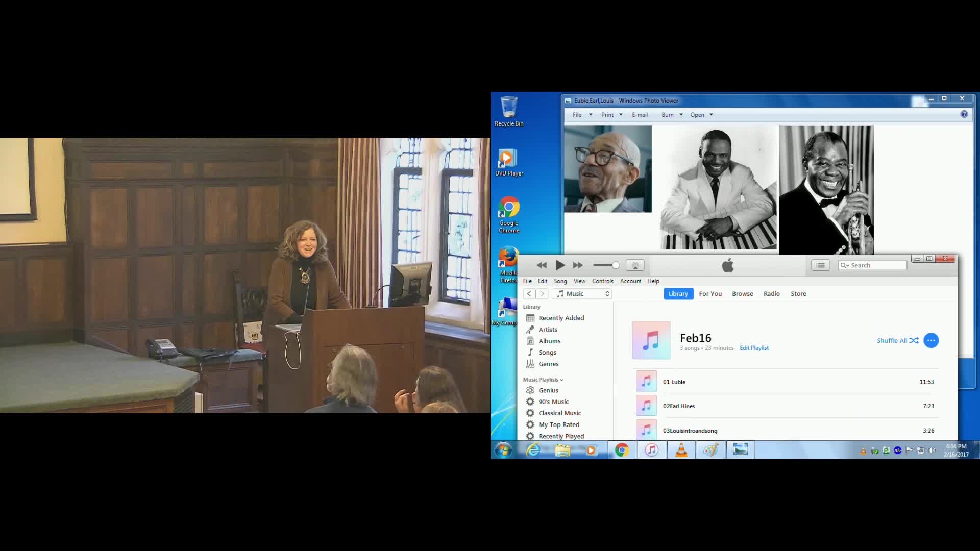980x551 pixels.
Task: Open Windows Explorer folder in taskbar
Action: pos(562,450)
